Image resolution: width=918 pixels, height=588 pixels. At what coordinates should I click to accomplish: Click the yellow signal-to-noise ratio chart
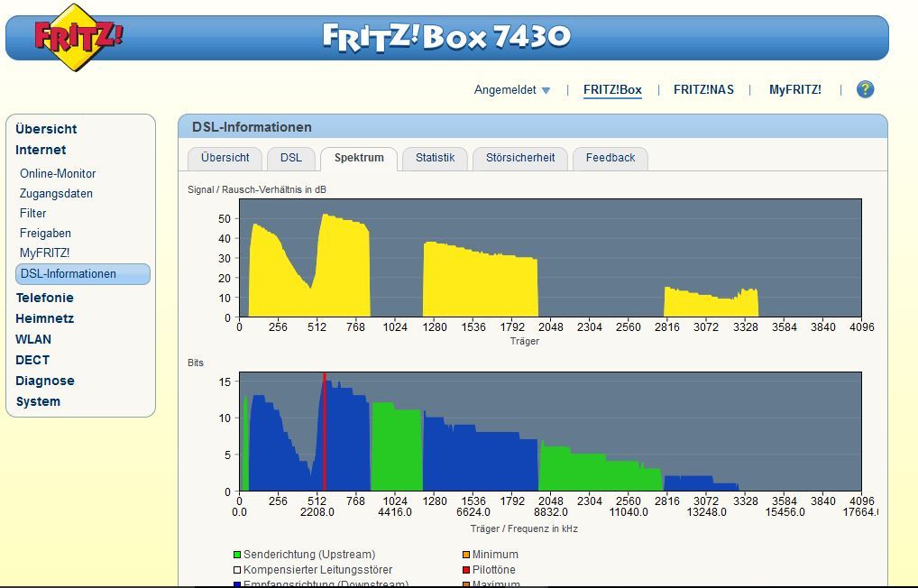tap(550, 258)
